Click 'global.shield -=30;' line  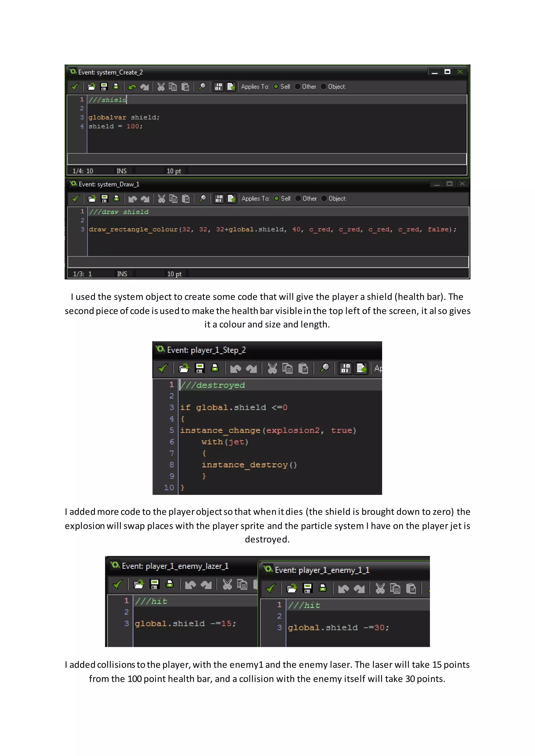(339, 628)
